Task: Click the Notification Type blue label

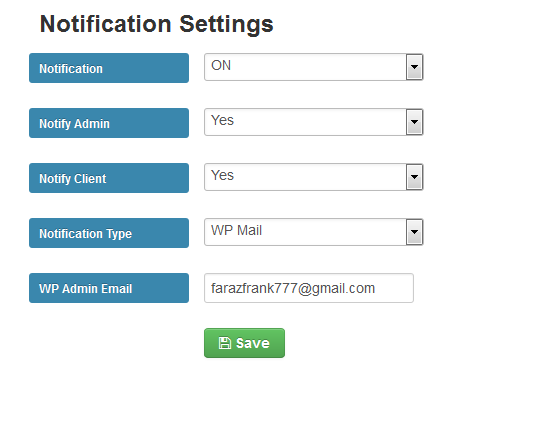Action: tap(109, 233)
